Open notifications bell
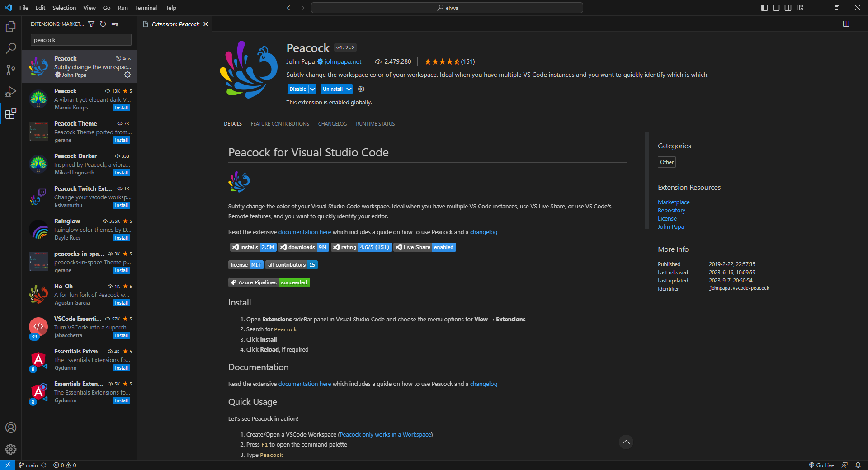Screen dimensions: 868x470 858,465
